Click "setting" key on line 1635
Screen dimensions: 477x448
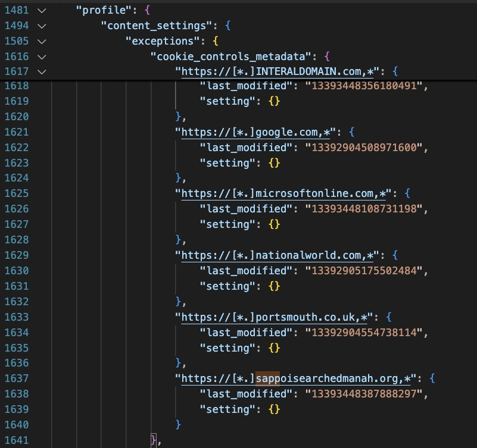227,348
